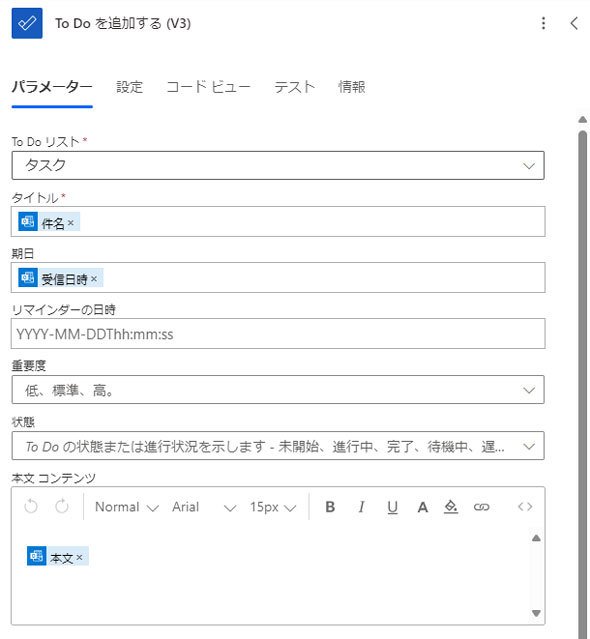Collapse the panel with the left chevron
Screen dimensions: 590x639
(574, 23)
